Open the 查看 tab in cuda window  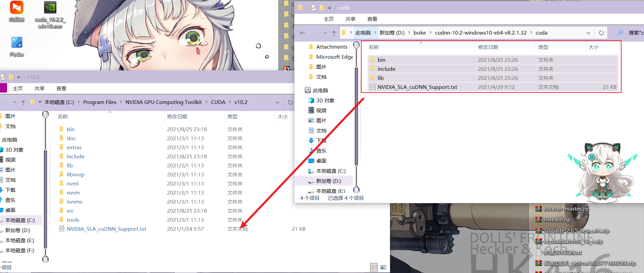click(372, 19)
